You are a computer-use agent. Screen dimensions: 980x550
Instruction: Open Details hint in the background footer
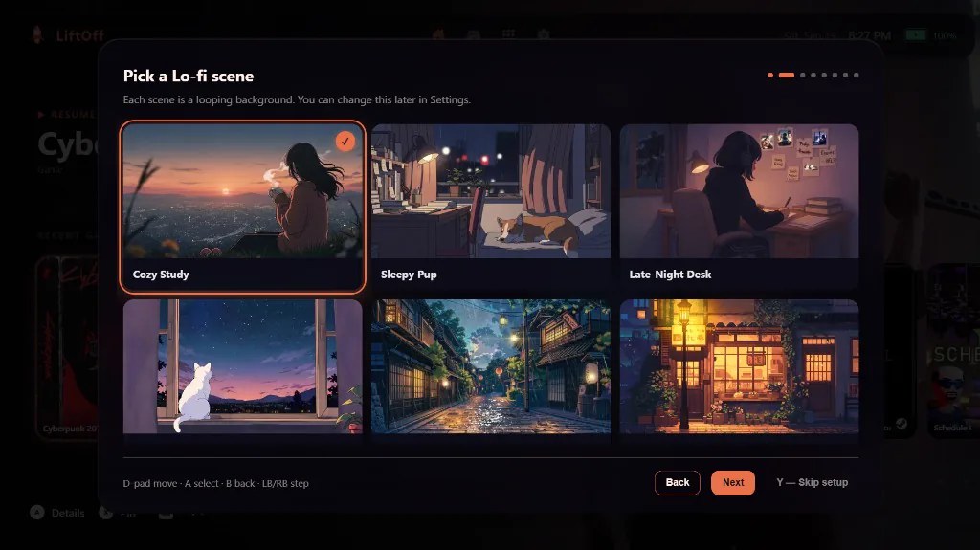click(57, 513)
